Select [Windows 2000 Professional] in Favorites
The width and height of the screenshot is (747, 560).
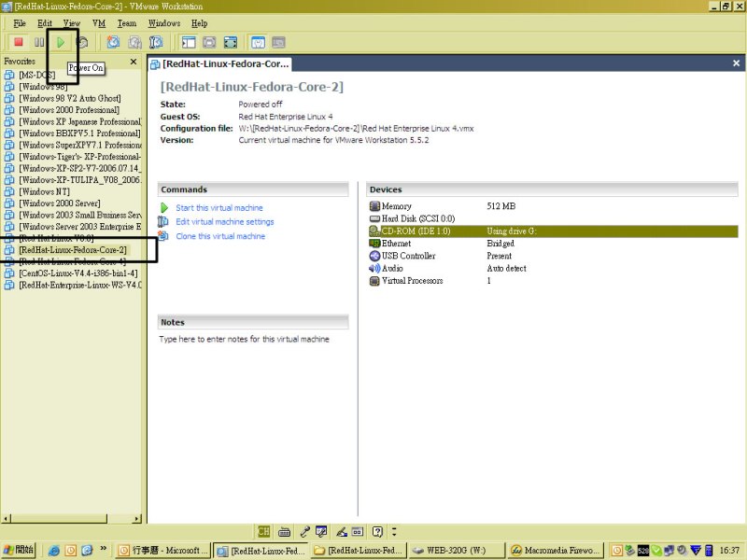tap(69, 110)
